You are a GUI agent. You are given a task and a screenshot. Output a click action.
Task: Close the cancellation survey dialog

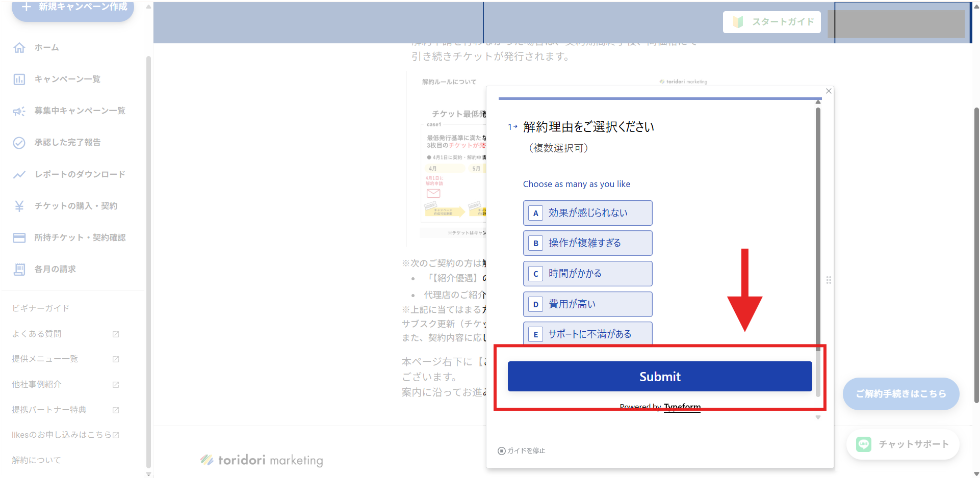[828, 91]
